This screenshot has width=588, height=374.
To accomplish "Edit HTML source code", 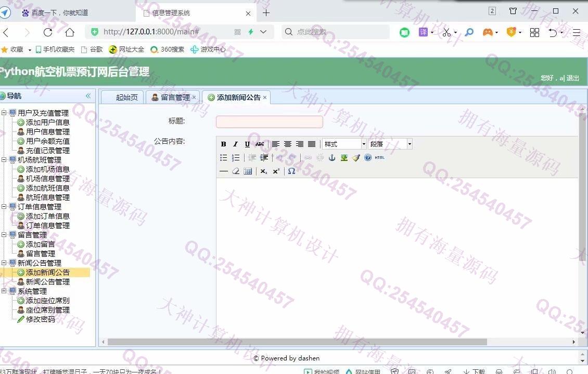I will (x=380, y=158).
